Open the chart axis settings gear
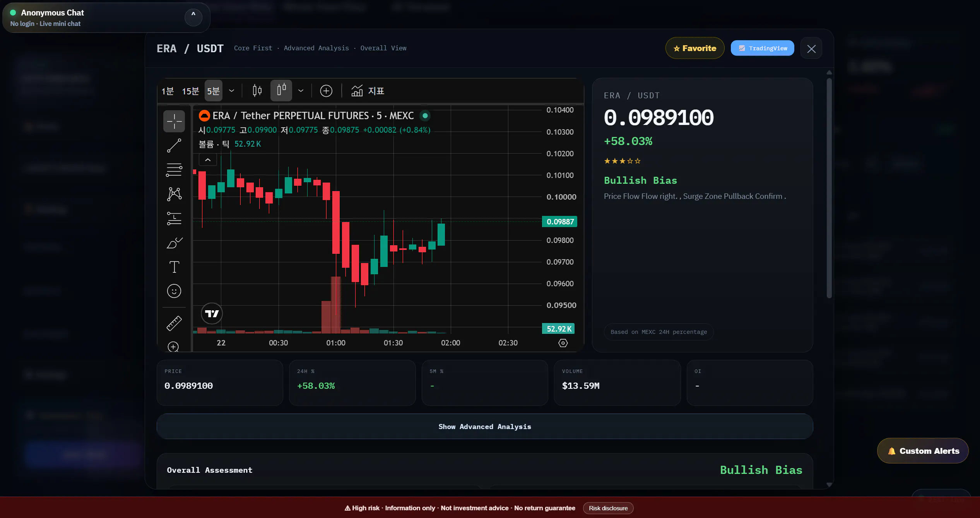This screenshot has height=518, width=980. 563,343
